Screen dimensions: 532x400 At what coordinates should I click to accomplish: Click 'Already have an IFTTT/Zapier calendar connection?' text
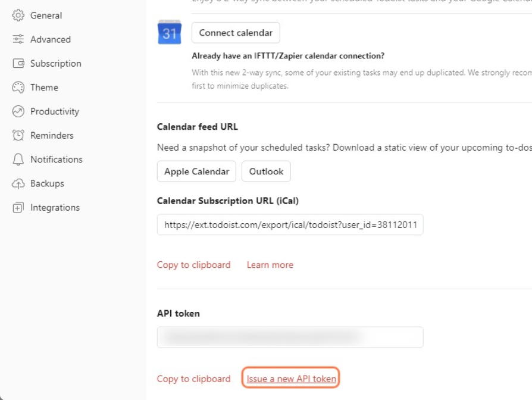coord(288,56)
